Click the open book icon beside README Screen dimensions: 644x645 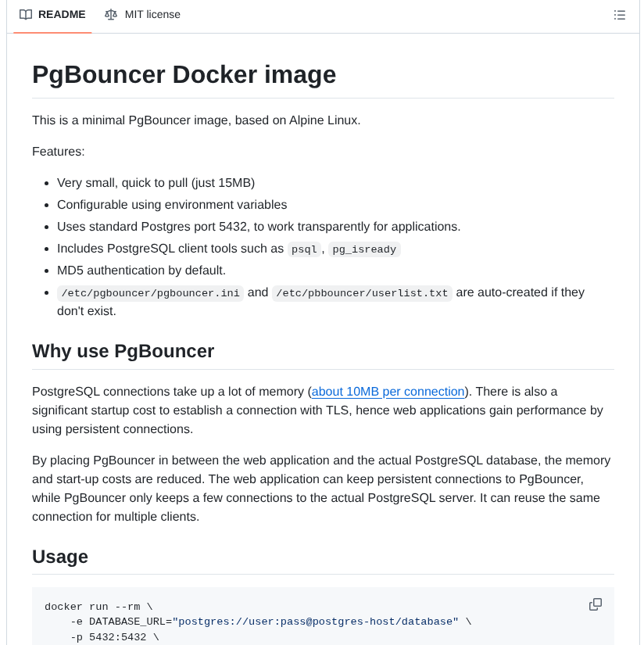[x=25, y=14]
